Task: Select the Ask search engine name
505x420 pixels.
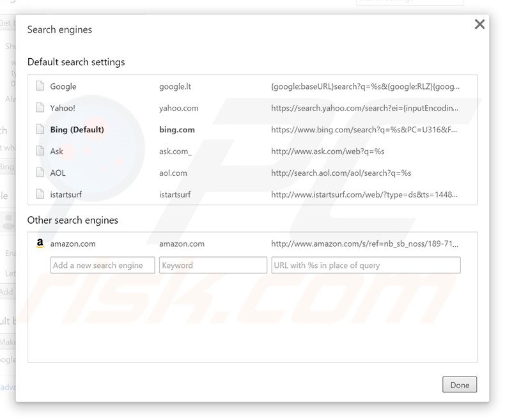Action: coord(56,151)
